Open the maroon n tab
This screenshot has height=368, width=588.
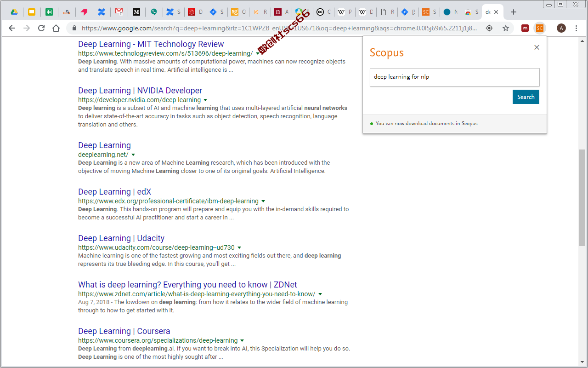281,12
